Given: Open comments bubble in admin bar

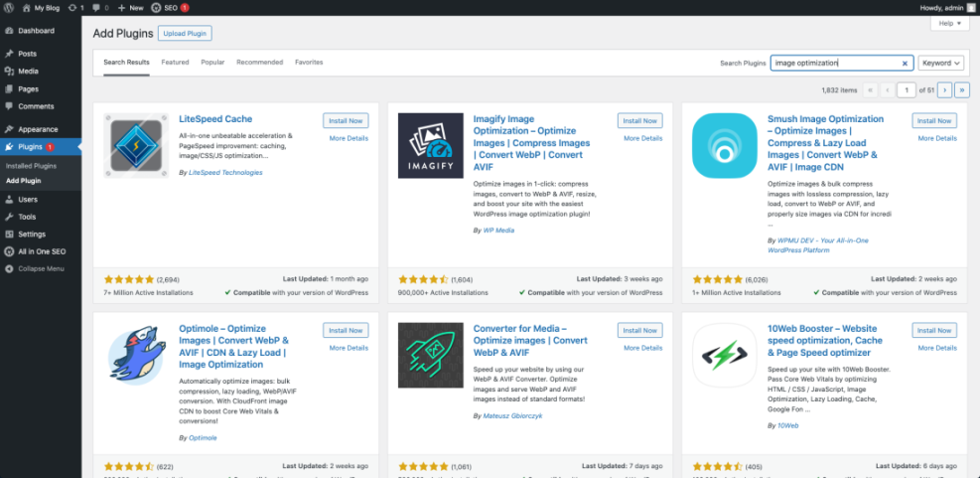Looking at the screenshot, I should point(100,8).
